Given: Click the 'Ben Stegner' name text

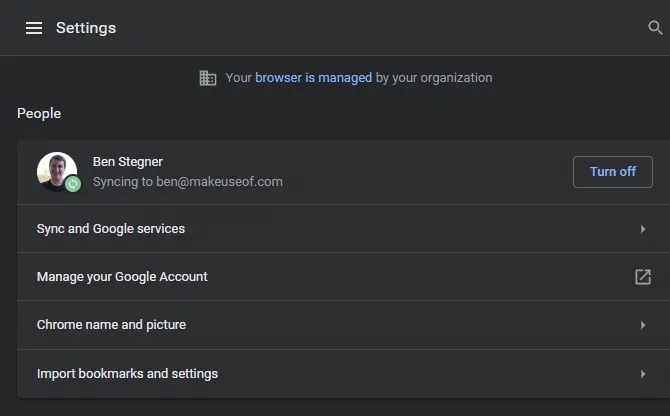Looking at the screenshot, I should pyautogui.click(x=128, y=162).
